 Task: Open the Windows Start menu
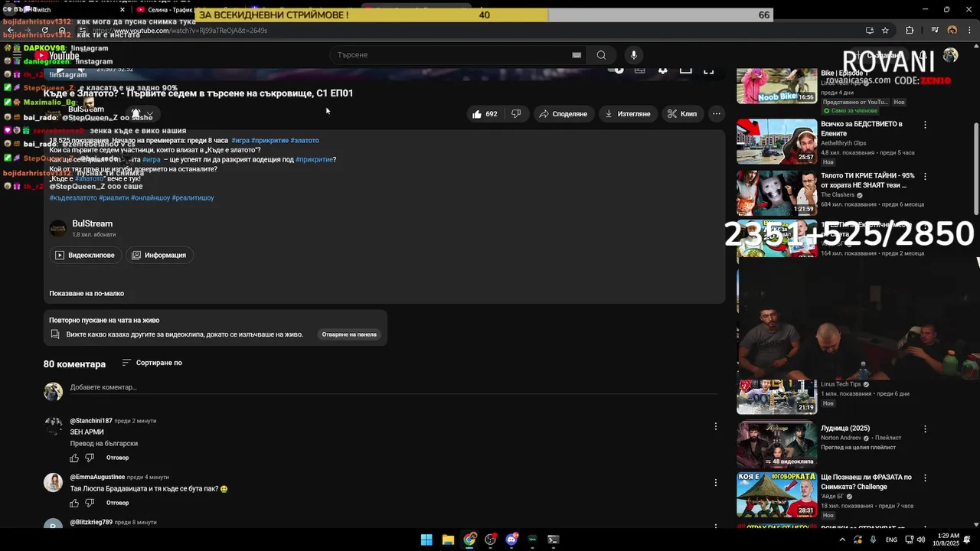coord(426,540)
